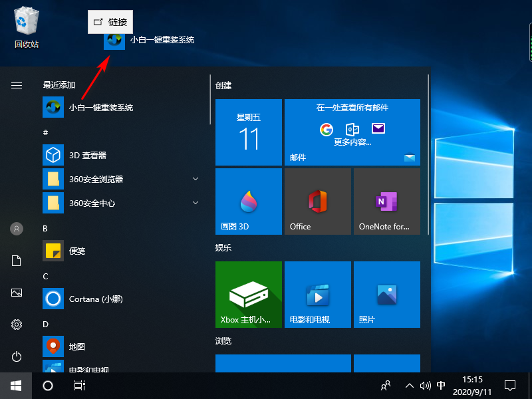Click the B letter header in app list
This screenshot has width=532, height=399.
(45, 229)
